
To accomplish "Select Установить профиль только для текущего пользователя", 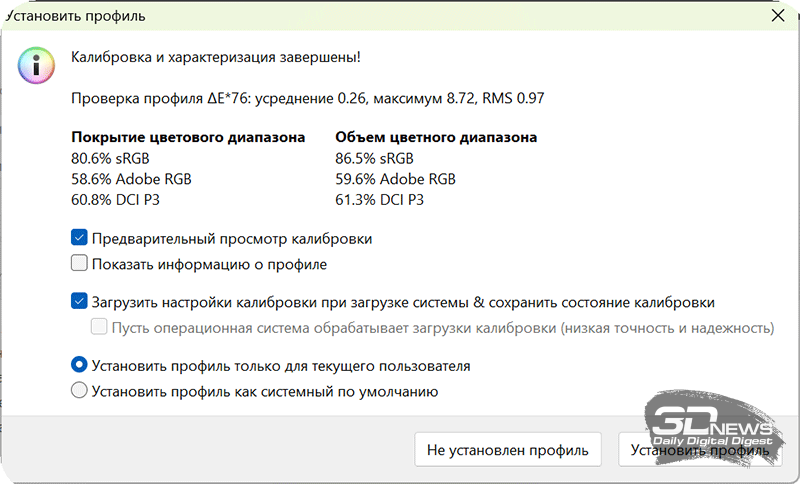I will [80, 366].
